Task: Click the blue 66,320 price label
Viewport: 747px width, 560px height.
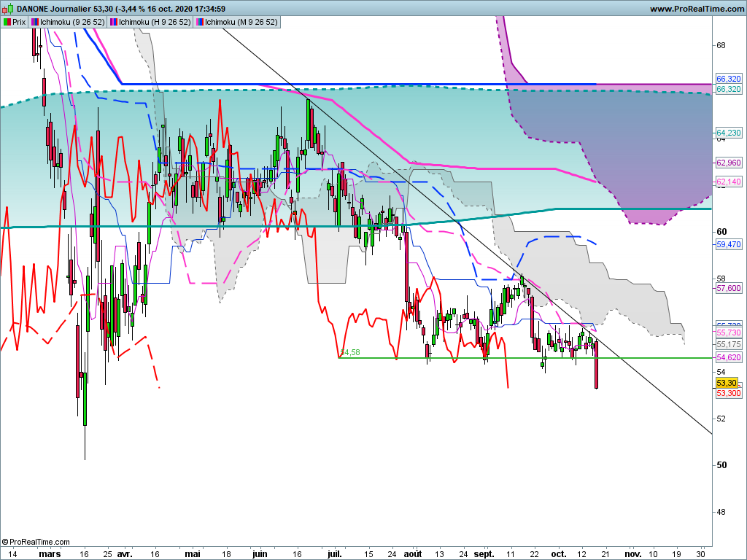Action: pyautogui.click(x=729, y=79)
